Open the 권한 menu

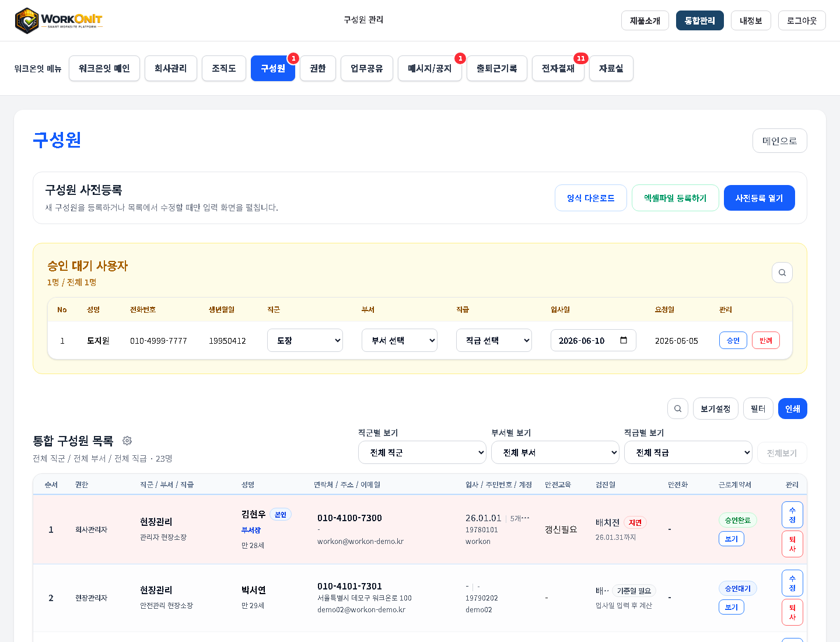[x=318, y=68]
